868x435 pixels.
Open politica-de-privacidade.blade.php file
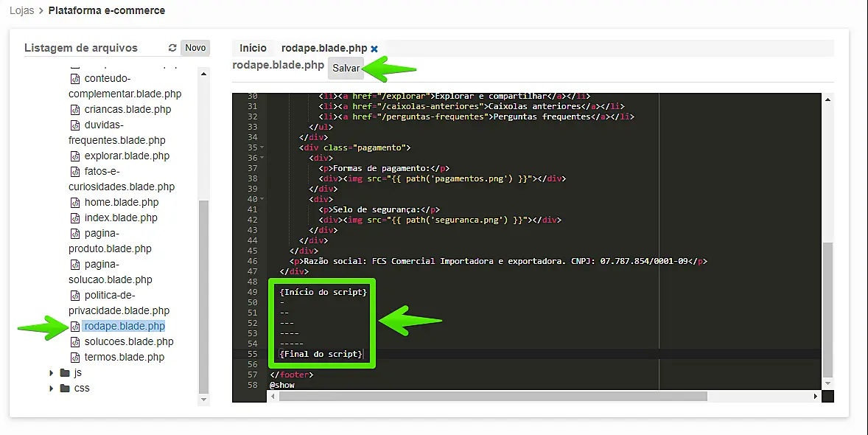click(119, 303)
